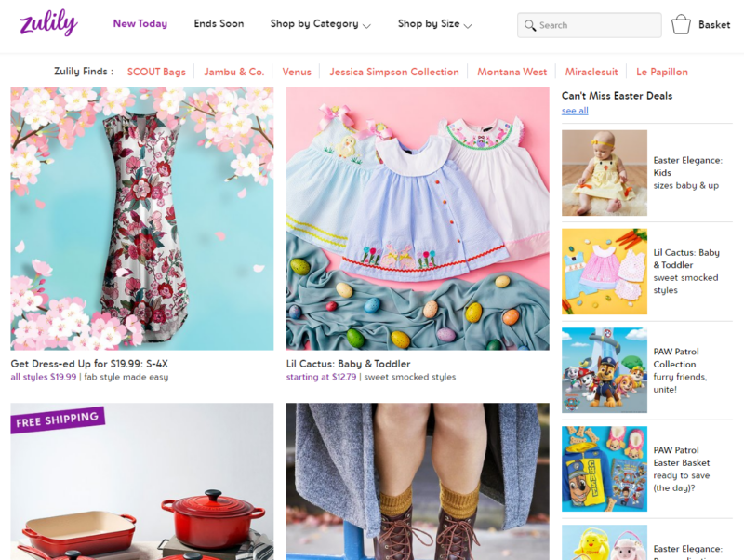The height and width of the screenshot is (560, 744).
Task: Open PAW Patrol Collection text link
Action: pyautogui.click(x=680, y=370)
